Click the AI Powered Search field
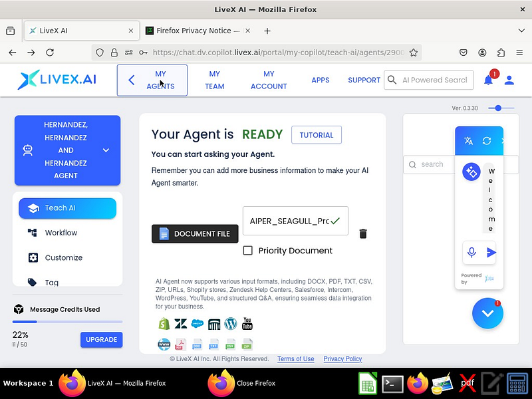The width and height of the screenshot is (532, 399). pyautogui.click(x=428, y=80)
